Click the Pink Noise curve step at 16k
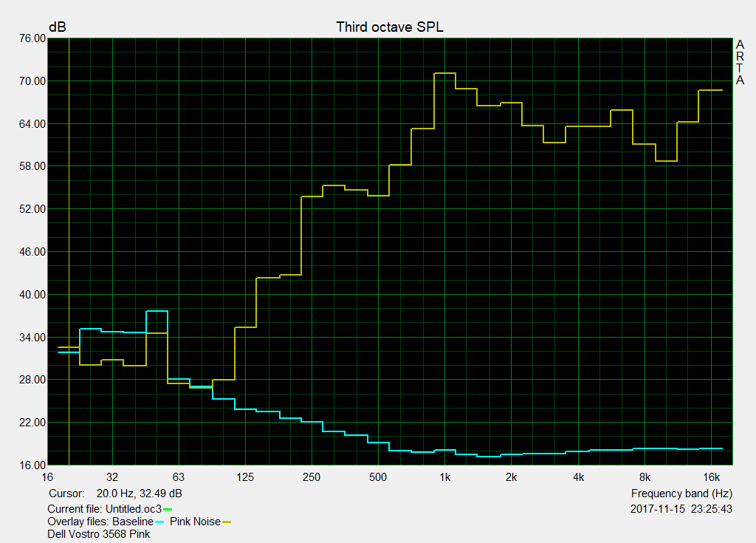756x543 pixels. pos(710,90)
